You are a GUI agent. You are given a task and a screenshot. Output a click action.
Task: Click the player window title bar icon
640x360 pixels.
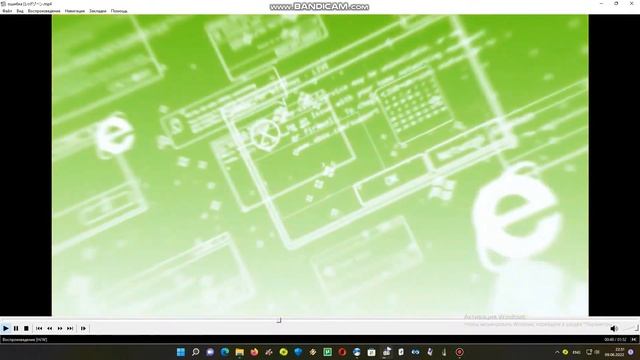pyautogui.click(x=3, y=4)
